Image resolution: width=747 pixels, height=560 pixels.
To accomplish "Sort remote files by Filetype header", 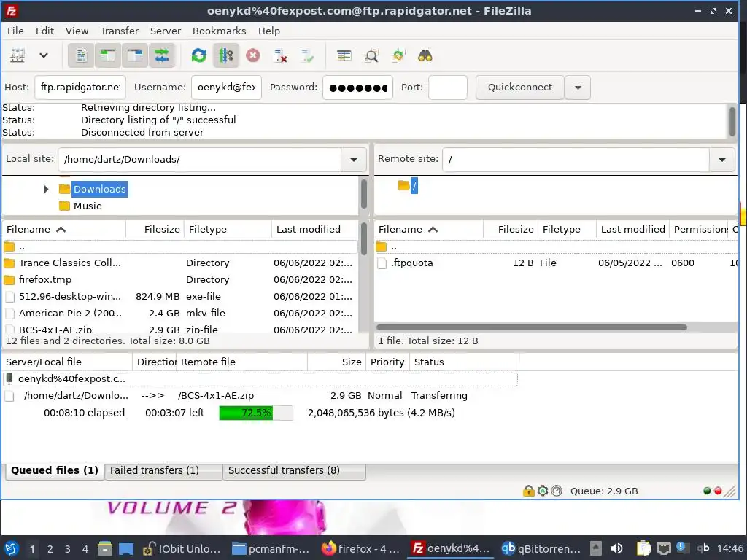I will click(567, 229).
